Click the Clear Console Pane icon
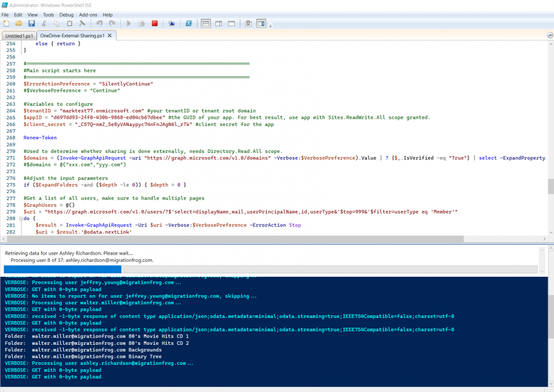The image size is (554, 392). point(82,23)
